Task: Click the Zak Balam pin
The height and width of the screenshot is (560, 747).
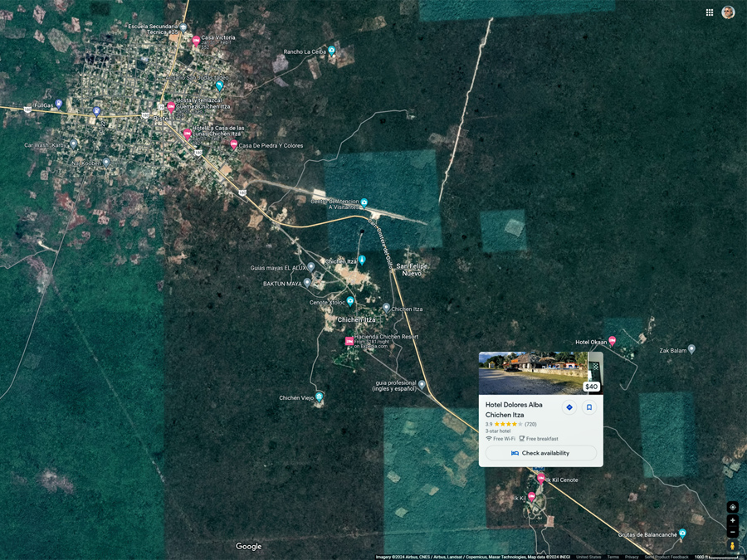Action: [x=691, y=349]
